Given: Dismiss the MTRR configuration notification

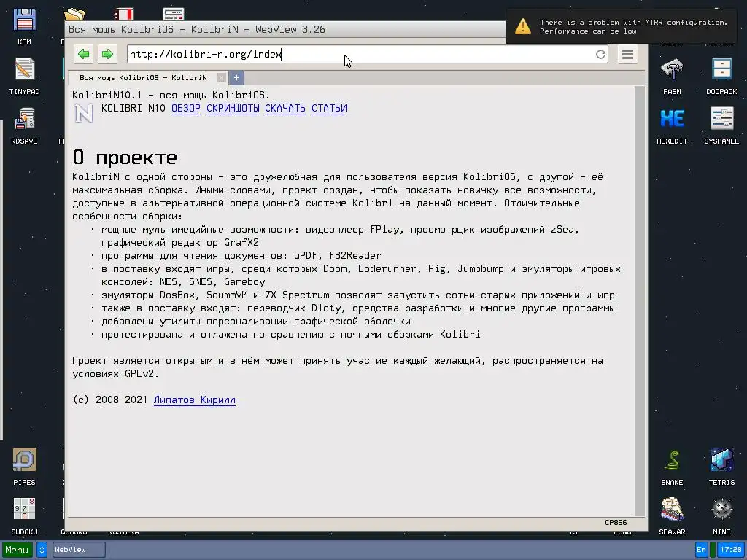Looking at the screenshot, I should pyautogui.click(x=622, y=27).
